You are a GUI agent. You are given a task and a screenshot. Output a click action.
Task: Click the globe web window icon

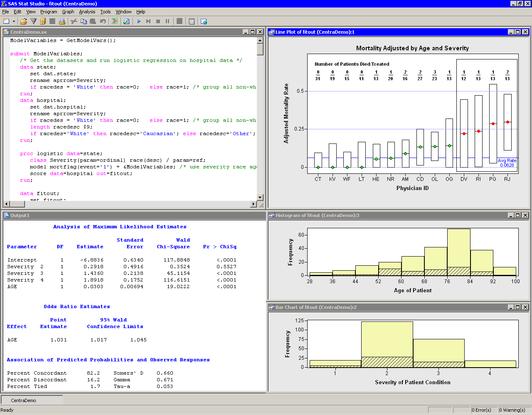click(204, 21)
